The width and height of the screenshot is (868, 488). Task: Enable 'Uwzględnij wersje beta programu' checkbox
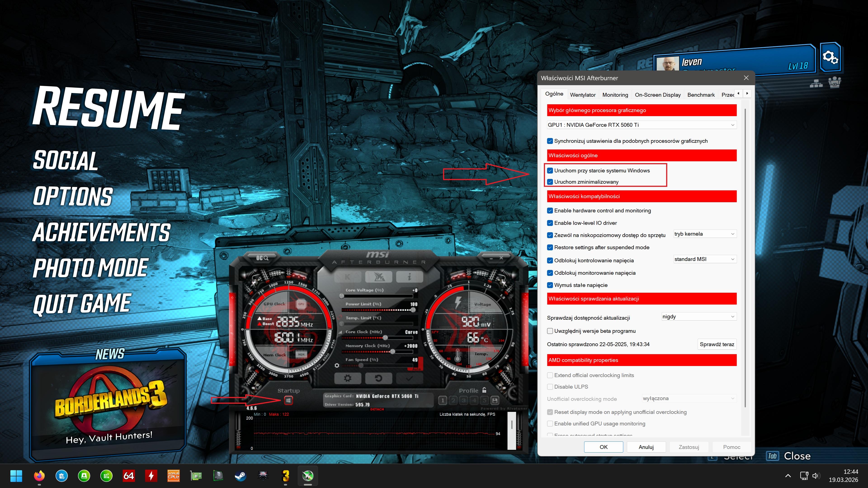tap(550, 331)
